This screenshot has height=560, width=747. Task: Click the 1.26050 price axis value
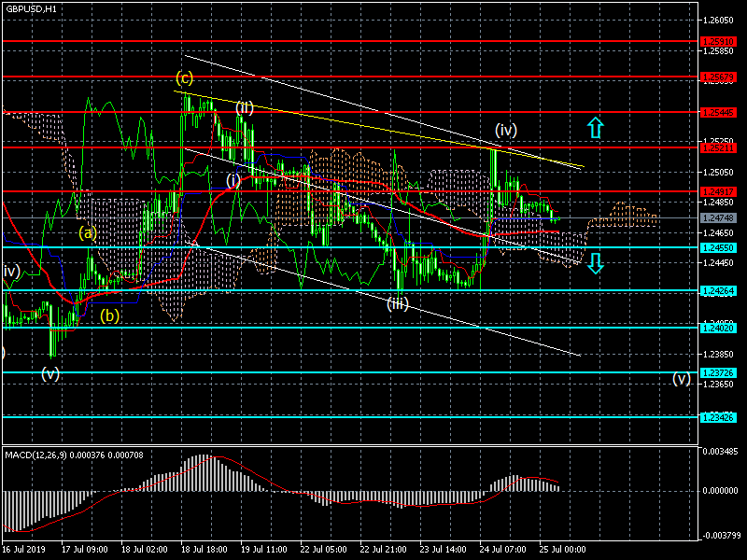click(718, 20)
